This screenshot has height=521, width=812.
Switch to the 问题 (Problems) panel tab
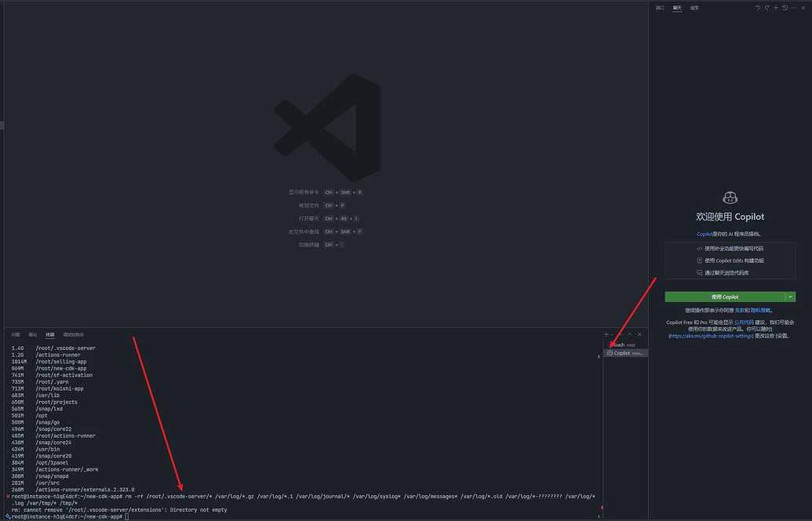[16, 334]
